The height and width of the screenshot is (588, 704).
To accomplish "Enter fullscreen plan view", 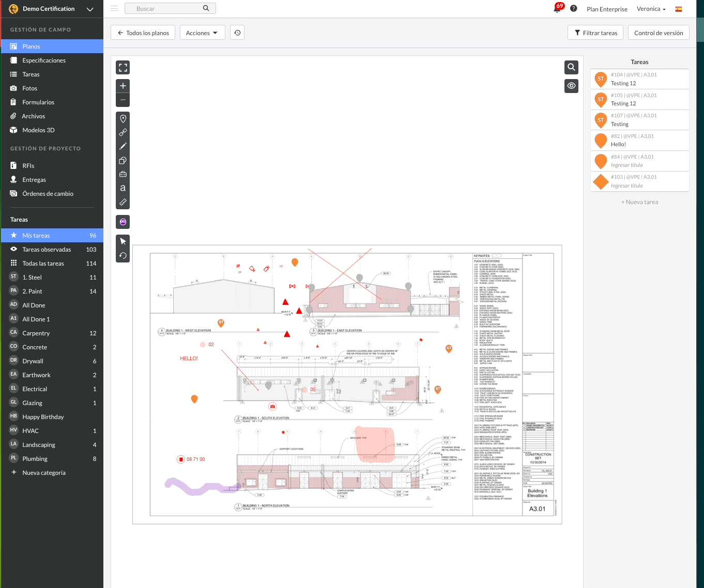I will (123, 68).
